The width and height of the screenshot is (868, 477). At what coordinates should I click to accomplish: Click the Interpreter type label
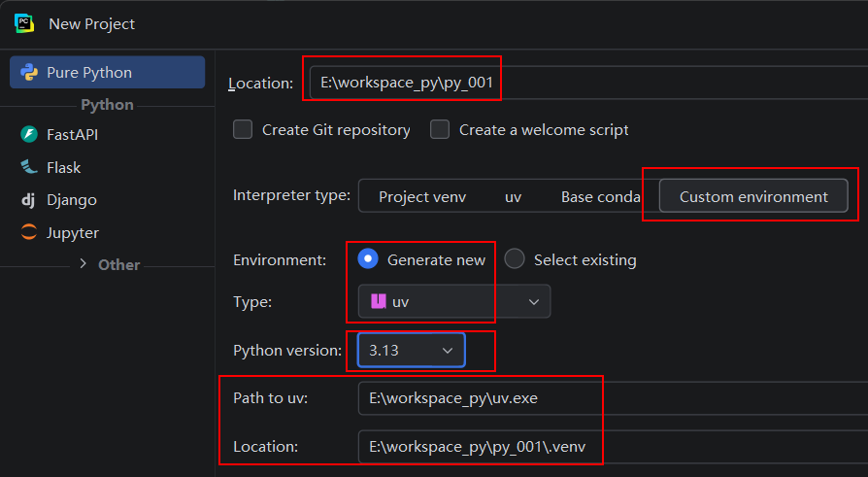point(291,195)
